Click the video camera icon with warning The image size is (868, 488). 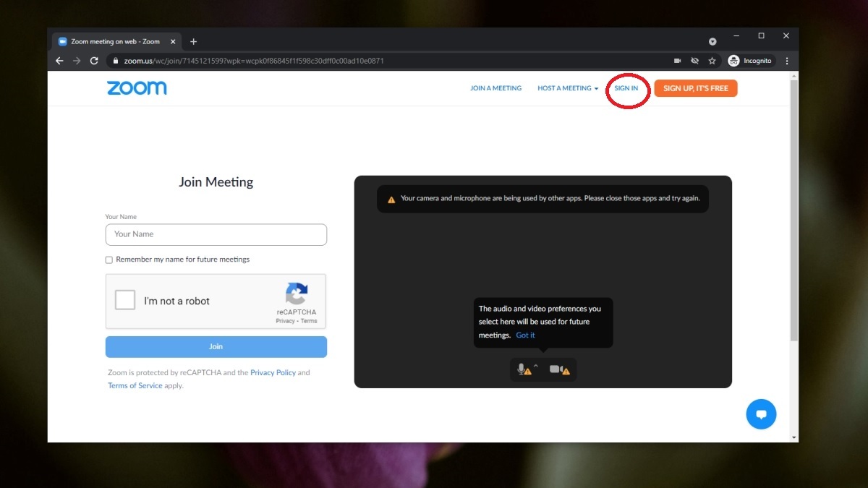point(559,369)
